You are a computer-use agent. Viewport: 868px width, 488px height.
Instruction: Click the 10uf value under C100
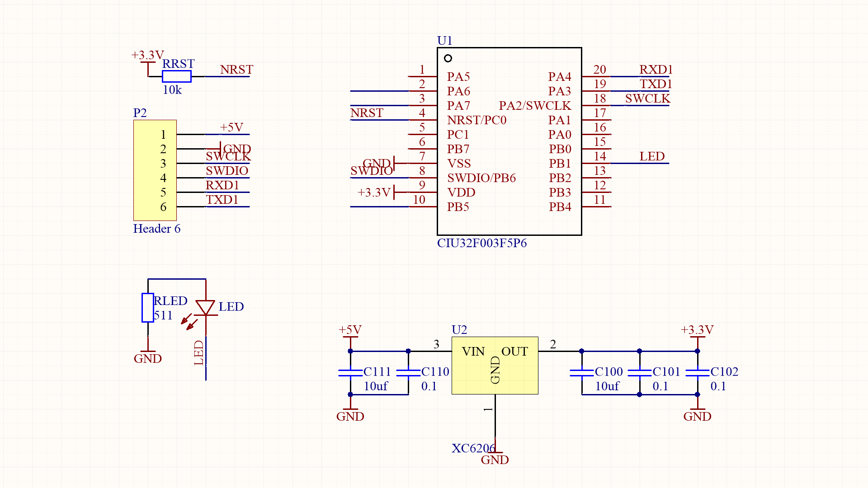pos(607,386)
